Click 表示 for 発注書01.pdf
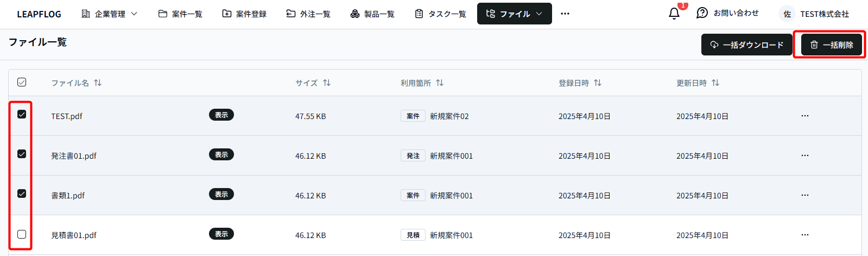 pyautogui.click(x=221, y=154)
